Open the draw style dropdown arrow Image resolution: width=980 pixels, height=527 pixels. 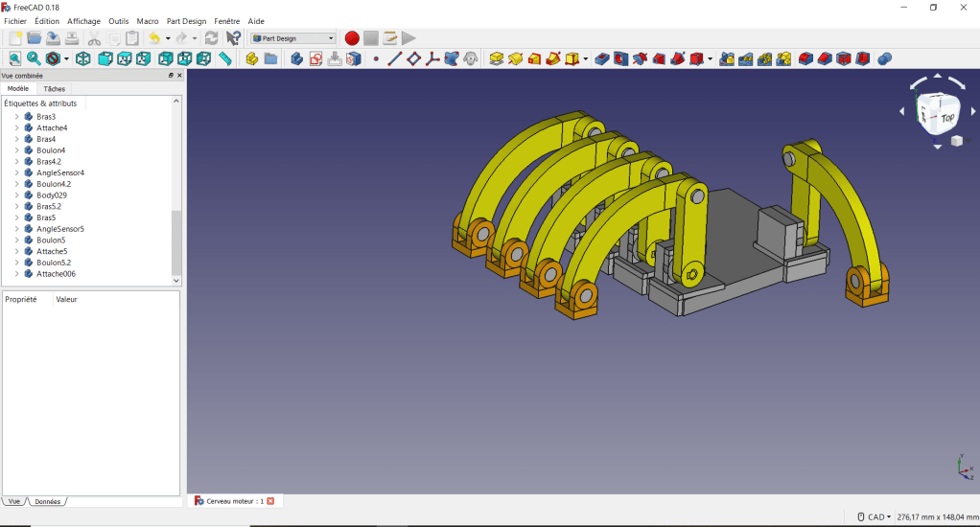[x=66, y=59]
